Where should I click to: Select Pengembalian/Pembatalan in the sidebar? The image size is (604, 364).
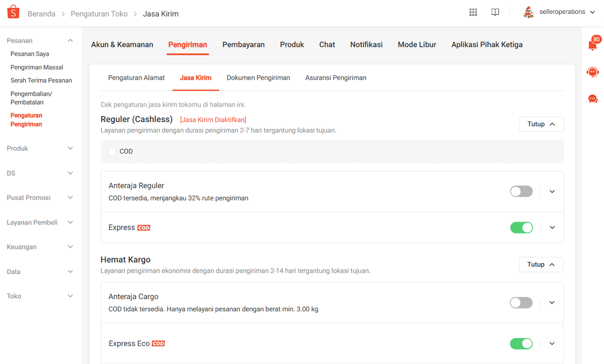click(x=31, y=98)
